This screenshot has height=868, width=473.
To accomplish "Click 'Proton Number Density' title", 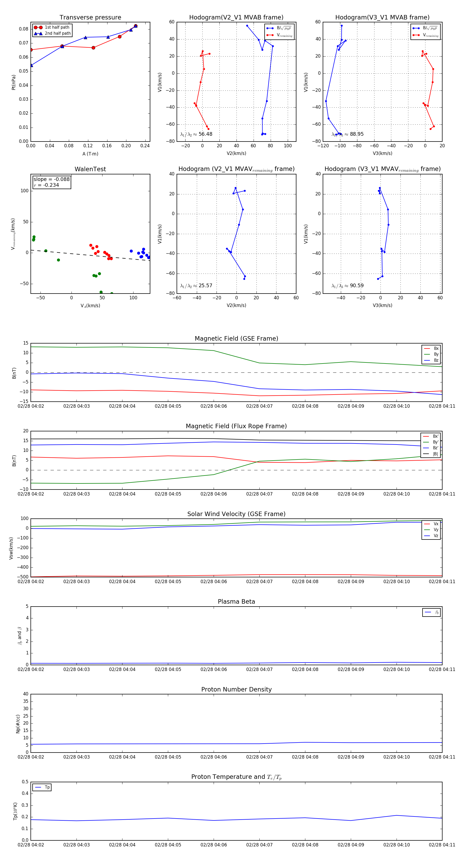I will 236,689.
